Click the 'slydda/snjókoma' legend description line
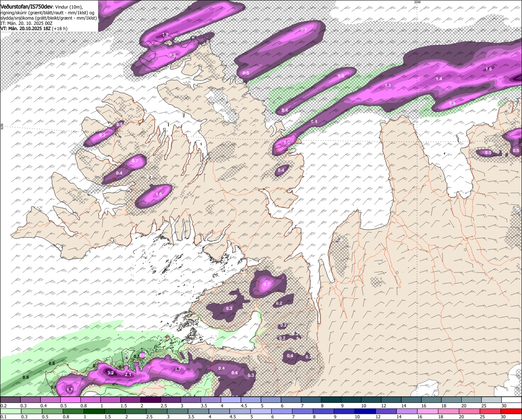The image size is (522, 420). click(x=49, y=18)
